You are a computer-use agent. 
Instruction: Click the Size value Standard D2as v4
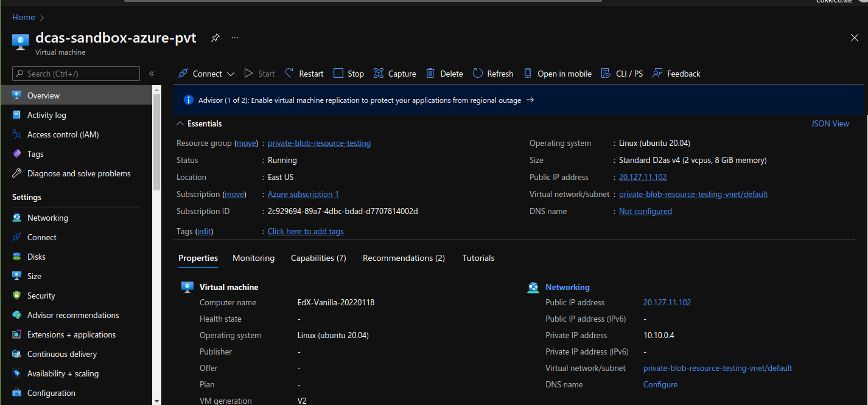tap(693, 160)
